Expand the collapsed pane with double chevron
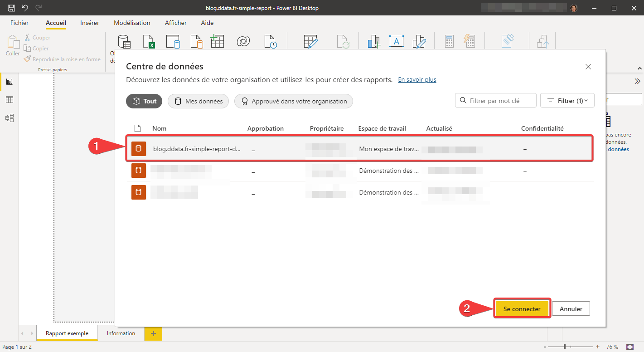This screenshot has width=644, height=352. pyautogui.click(x=637, y=81)
